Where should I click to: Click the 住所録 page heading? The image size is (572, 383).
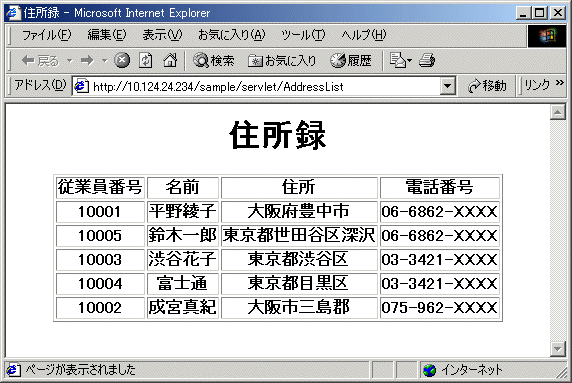(278, 136)
